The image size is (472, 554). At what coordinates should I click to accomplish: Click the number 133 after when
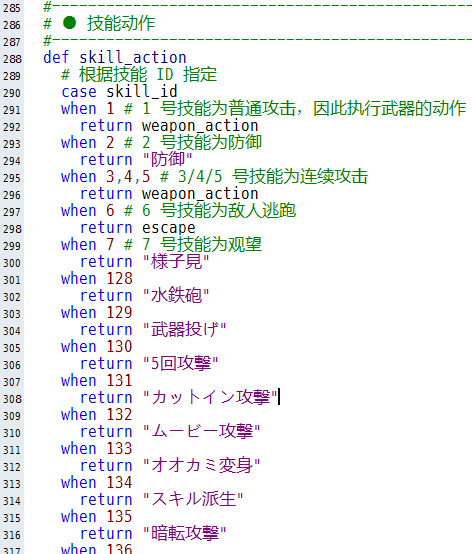point(119,448)
